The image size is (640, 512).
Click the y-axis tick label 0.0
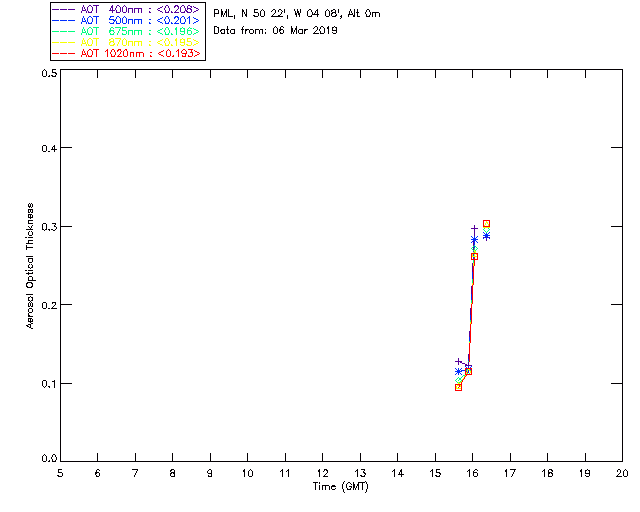click(49, 459)
